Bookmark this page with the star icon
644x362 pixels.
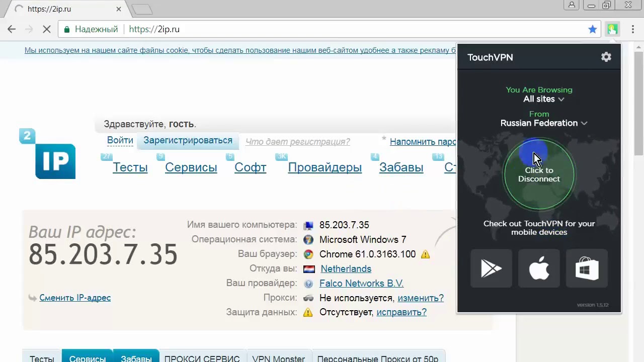(593, 29)
